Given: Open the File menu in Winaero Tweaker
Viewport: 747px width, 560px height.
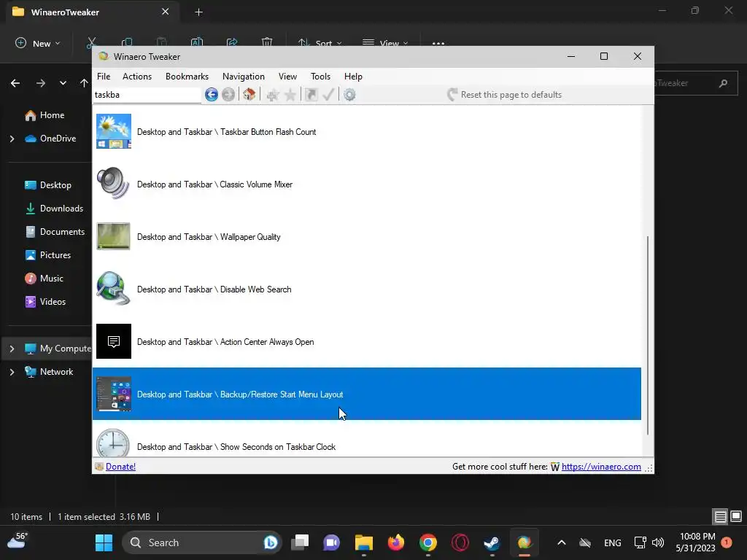Looking at the screenshot, I should (104, 77).
